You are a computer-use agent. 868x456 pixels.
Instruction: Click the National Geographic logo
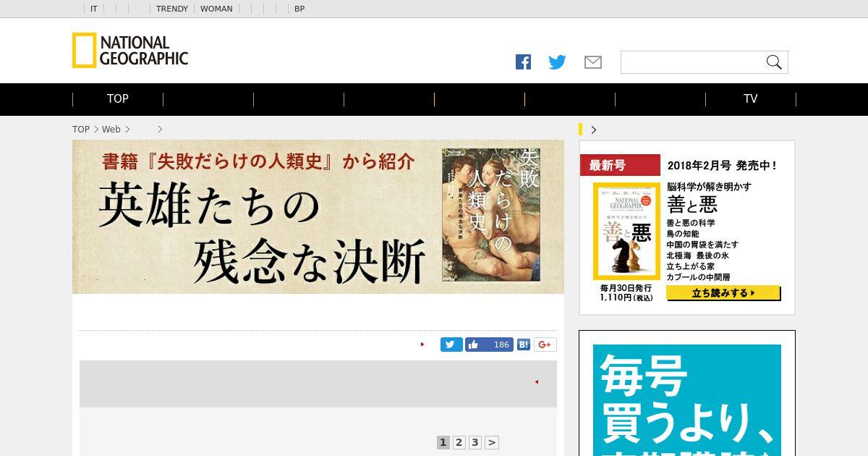[x=130, y=51]
